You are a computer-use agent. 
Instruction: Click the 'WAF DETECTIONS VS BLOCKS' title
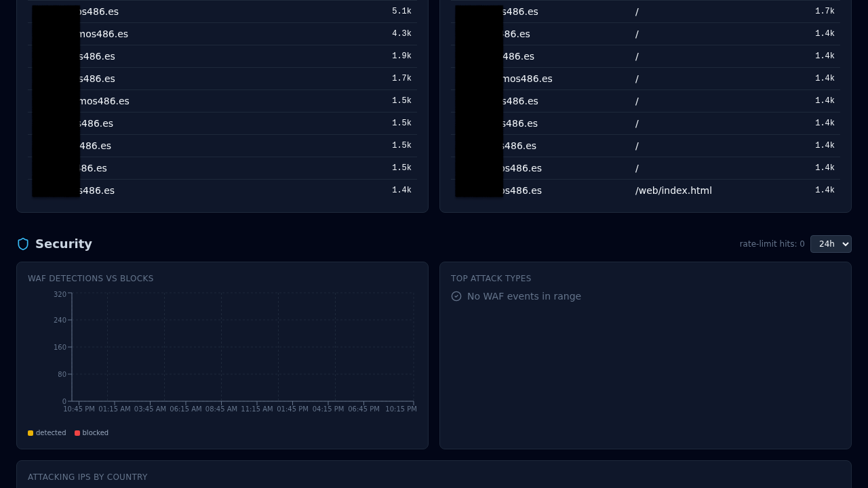91,279
